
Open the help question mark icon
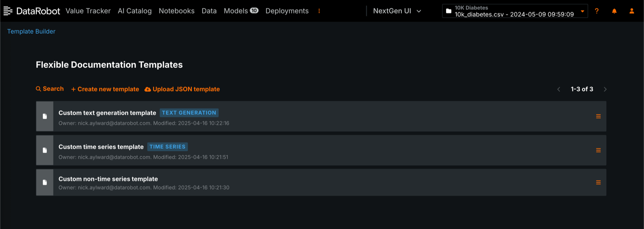597,11
